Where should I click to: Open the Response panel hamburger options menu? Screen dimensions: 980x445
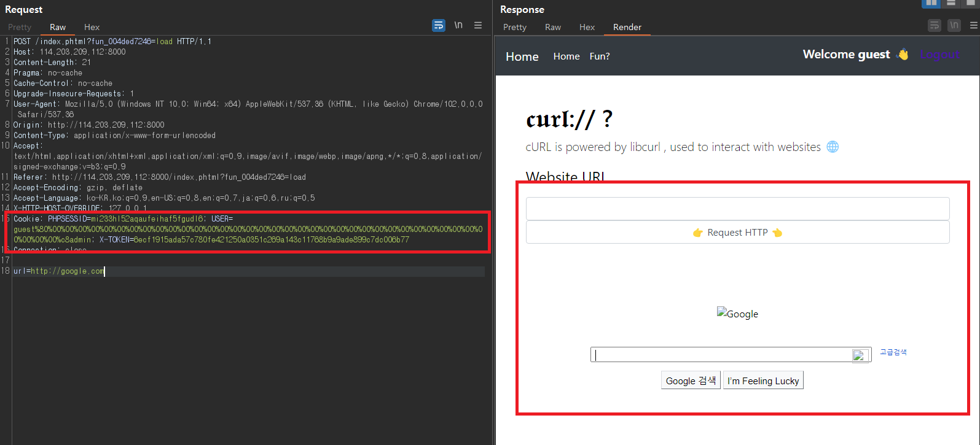click(x=974, y=25)
